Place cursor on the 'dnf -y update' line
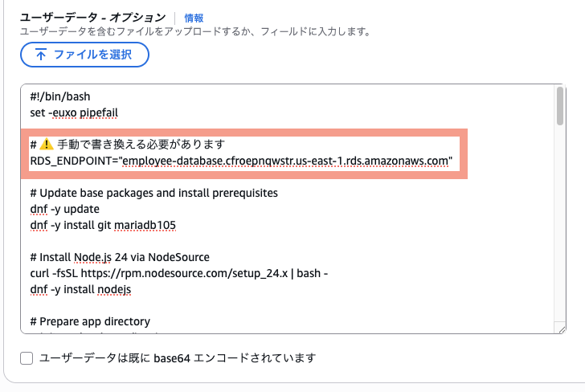Image resolution: width=585 pixels, height=392 pixels. pos(64,209)
